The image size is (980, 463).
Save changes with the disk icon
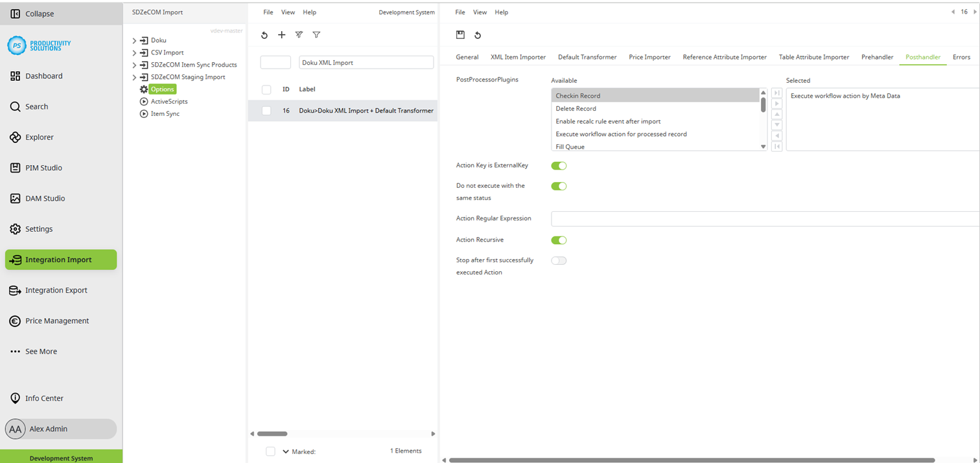pos(460,35)
